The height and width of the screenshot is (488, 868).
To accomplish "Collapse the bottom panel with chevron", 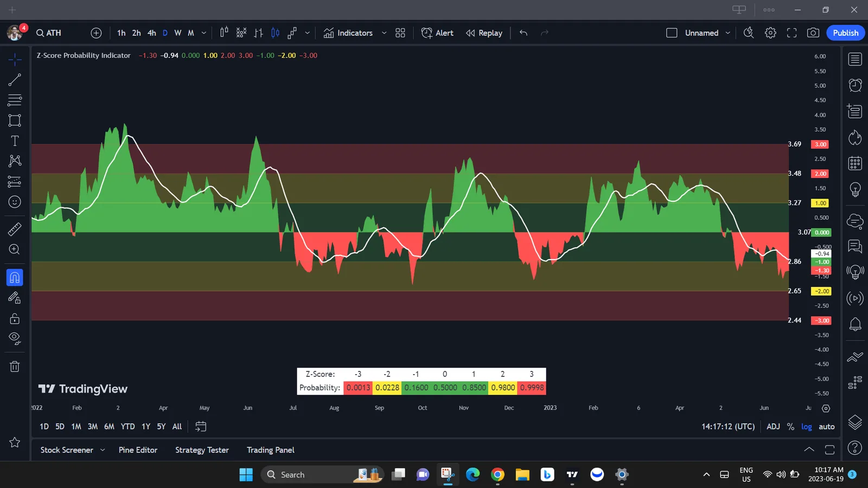I will pos(809,450).
